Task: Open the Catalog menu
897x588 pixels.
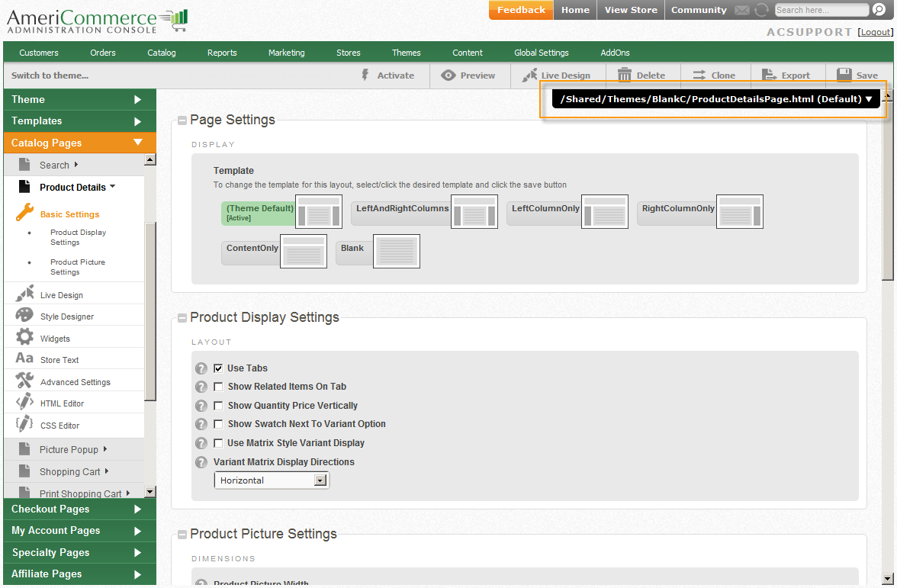Action: 162,53
